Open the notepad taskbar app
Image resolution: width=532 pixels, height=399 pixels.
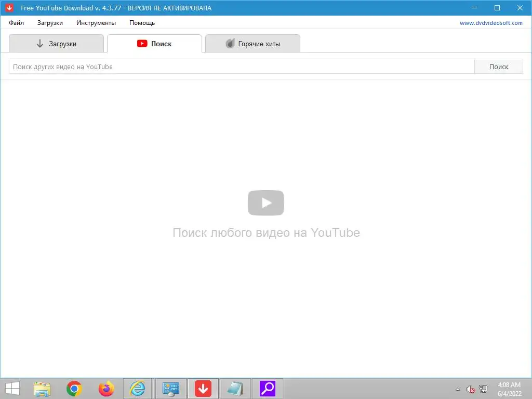pos(235,389)
